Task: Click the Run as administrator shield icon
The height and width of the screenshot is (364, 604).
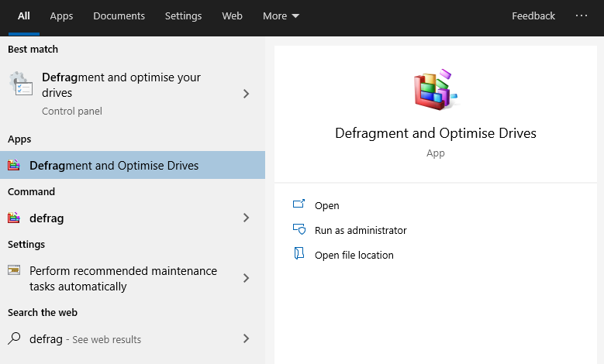Action: [x=299, y=229]
